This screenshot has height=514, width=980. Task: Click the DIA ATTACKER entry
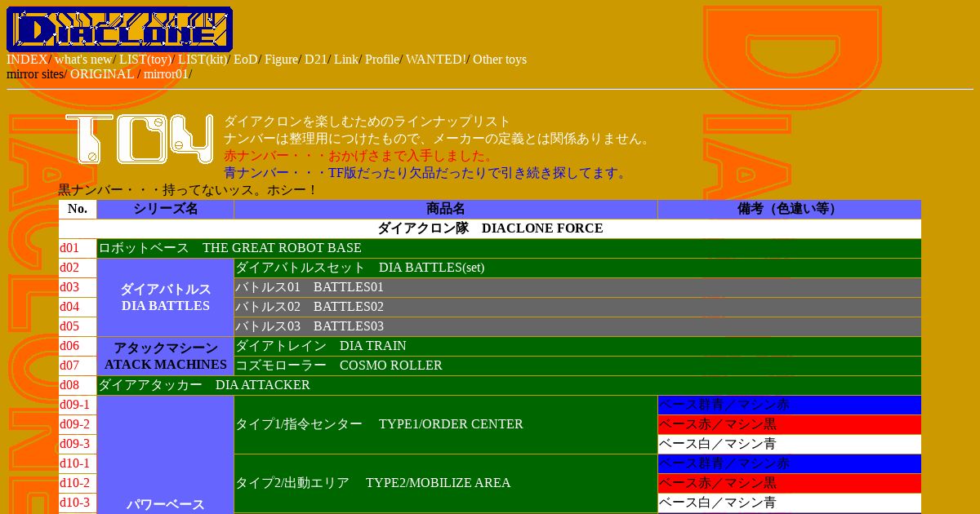click(x=509, y=385)
